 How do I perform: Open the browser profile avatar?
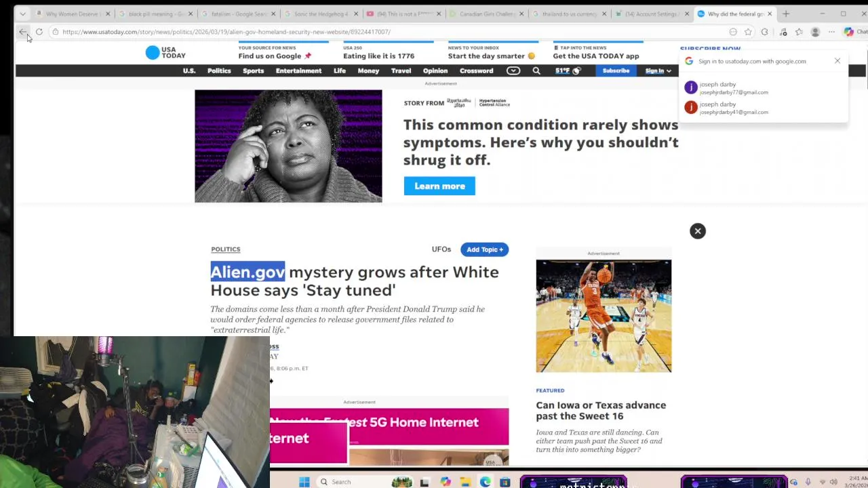click(x=815, y=32)
